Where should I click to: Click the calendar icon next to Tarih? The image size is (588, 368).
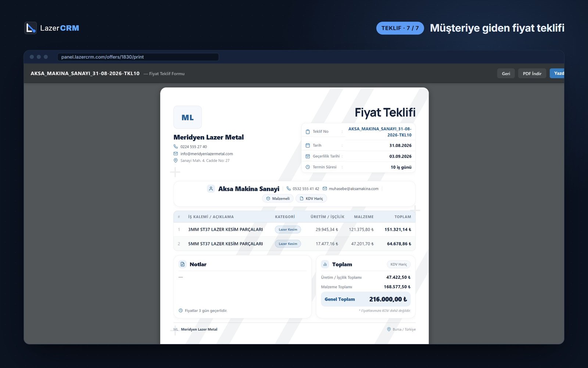(308, 145)
